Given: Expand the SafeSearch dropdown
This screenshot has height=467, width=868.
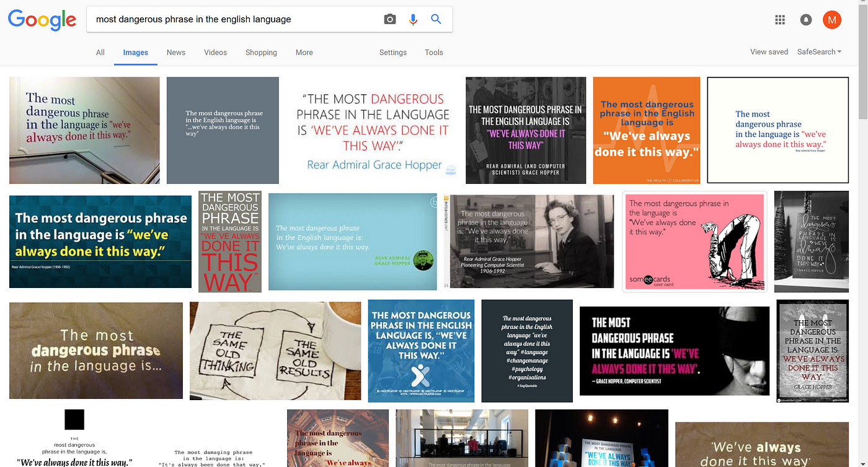Looking at the screenshot, I should (x=819, y=52).
